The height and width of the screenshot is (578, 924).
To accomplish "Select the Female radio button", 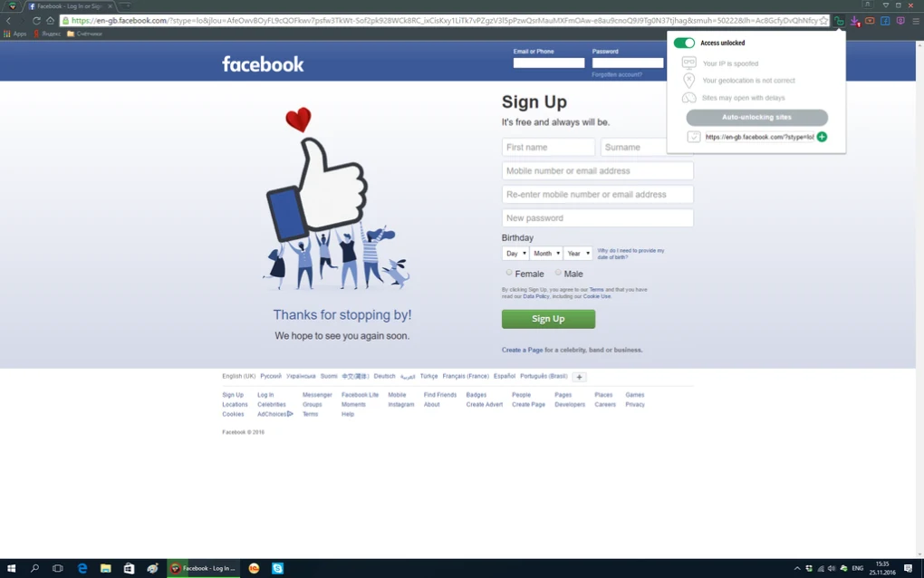I will coord(508,273).
